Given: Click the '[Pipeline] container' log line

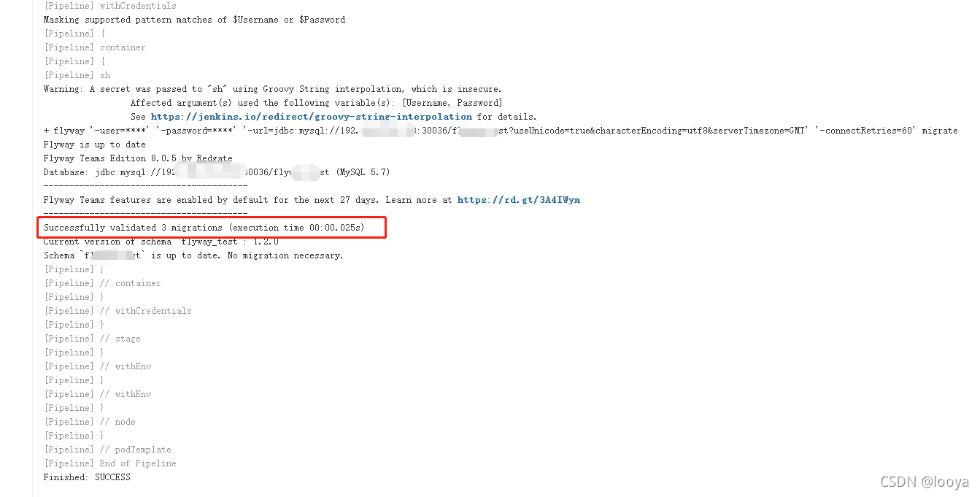Looking at the screenshot, I should click(x=95, y=47).
